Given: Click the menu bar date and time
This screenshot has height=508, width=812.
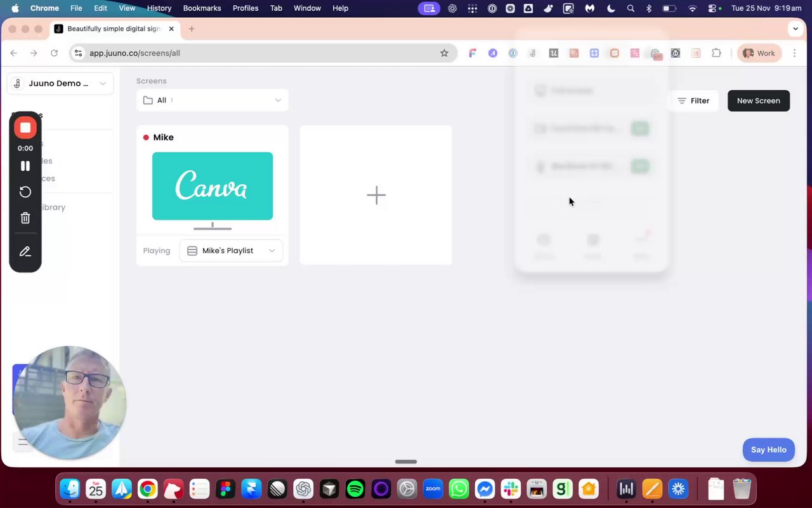Looking at the screenshot, I should [x=766, y=8].
